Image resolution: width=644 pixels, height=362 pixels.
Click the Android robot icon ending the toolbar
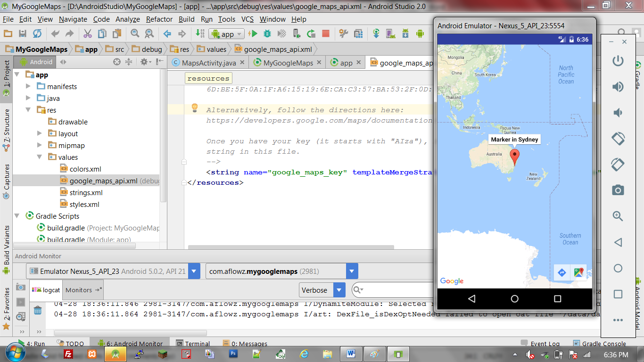420,33
